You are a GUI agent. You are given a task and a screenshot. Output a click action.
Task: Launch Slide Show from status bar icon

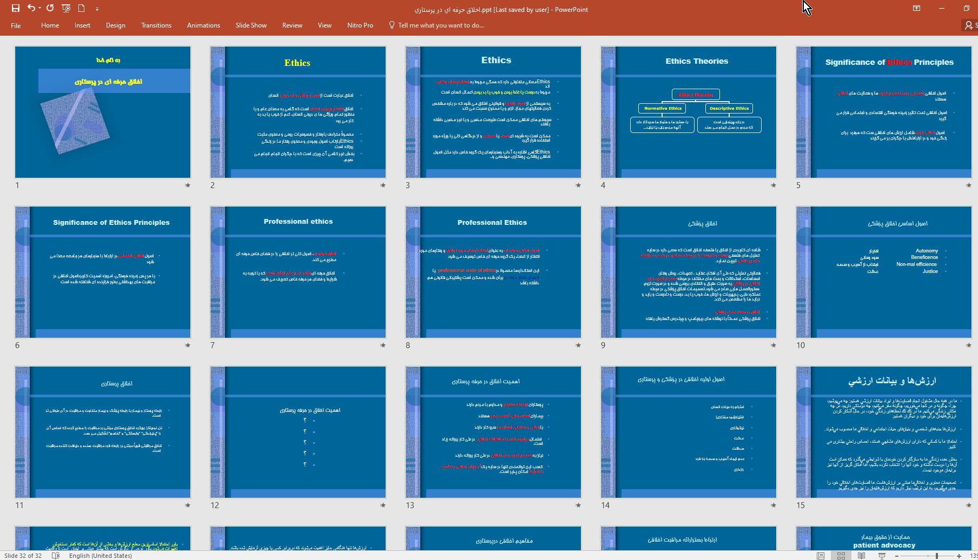coord(882,556)
